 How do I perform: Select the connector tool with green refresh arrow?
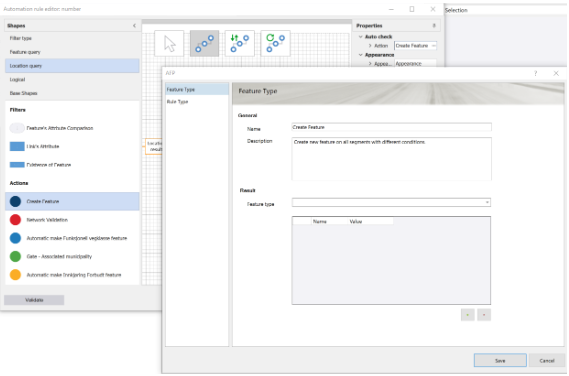pos(275,44)
